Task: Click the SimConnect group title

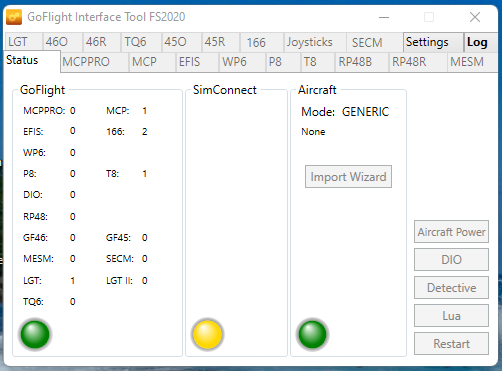Action: click(225, 90)
